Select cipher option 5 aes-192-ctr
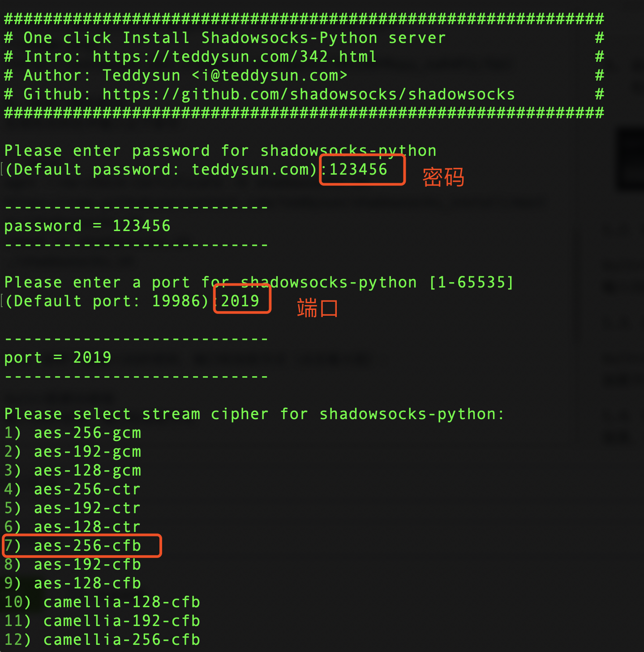The image size is (644, 652). point(73,508)
